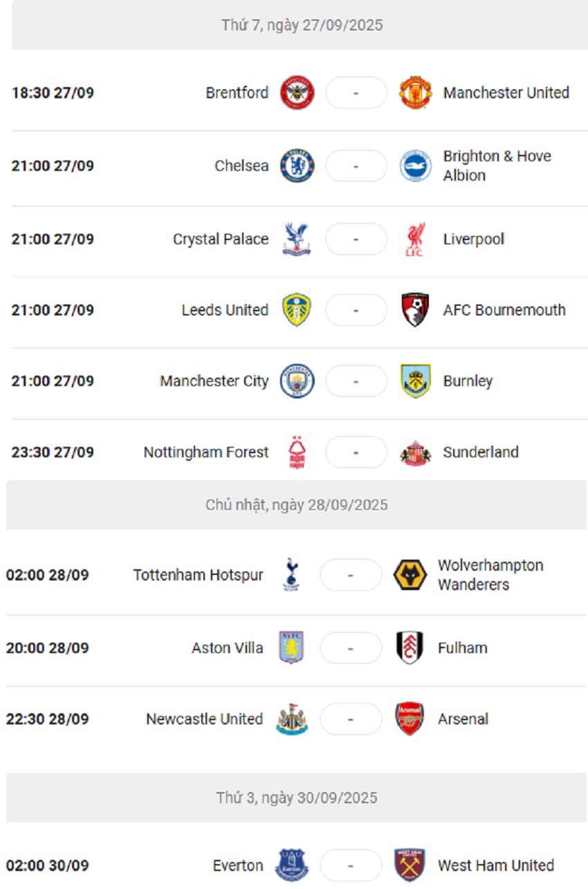
Task: Click the Thứ 3 30/09/2025 date header
Action: [x=296, y=798]
